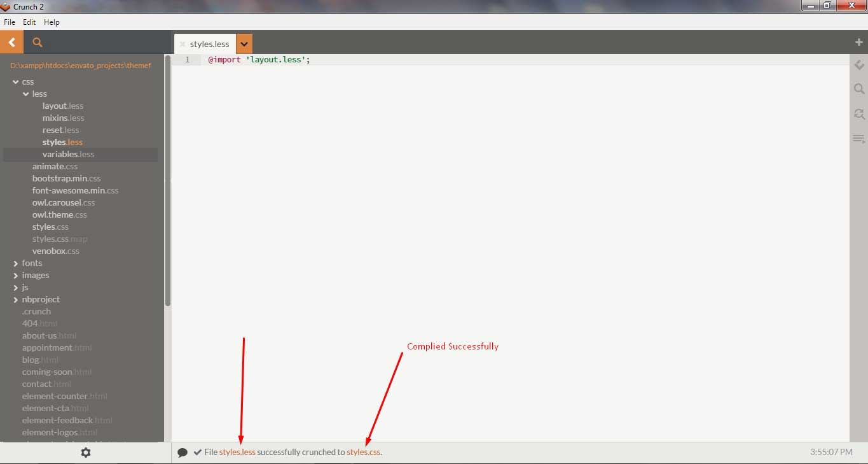Click the crunch checkmark icon in right toolbar

pyautogui.click(x=859, y=66)
